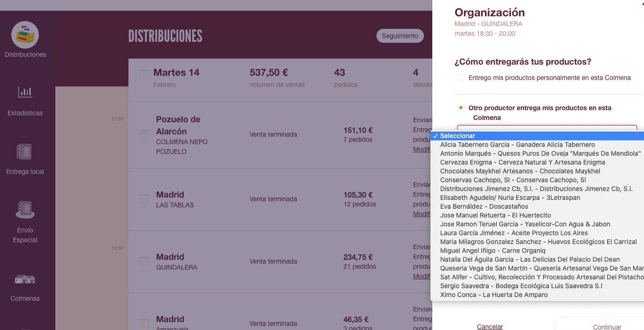Open Distribuciones sidebar icon
Image resolution: width=644 pixels, height=330 pixels.
point(25,35)
